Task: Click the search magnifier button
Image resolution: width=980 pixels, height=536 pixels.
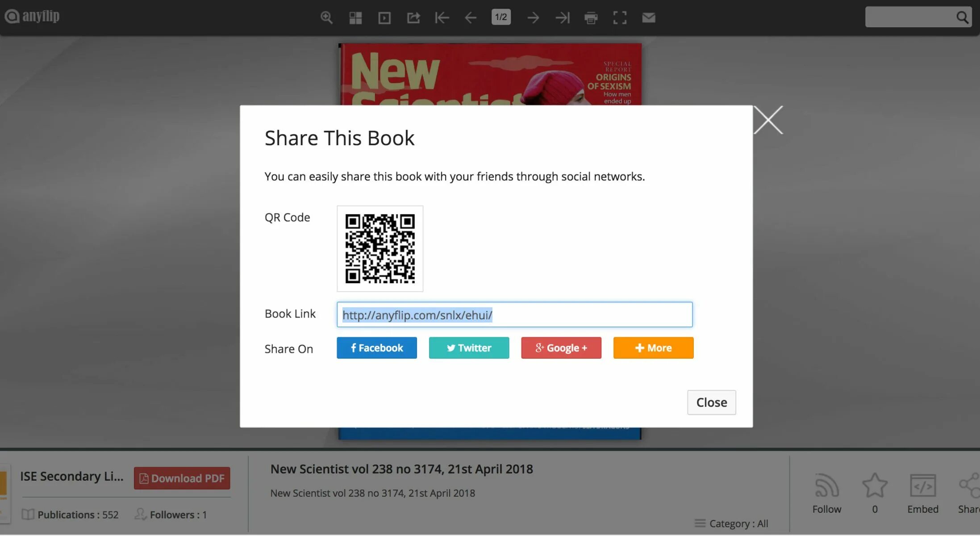Action: tap(963, 17)
